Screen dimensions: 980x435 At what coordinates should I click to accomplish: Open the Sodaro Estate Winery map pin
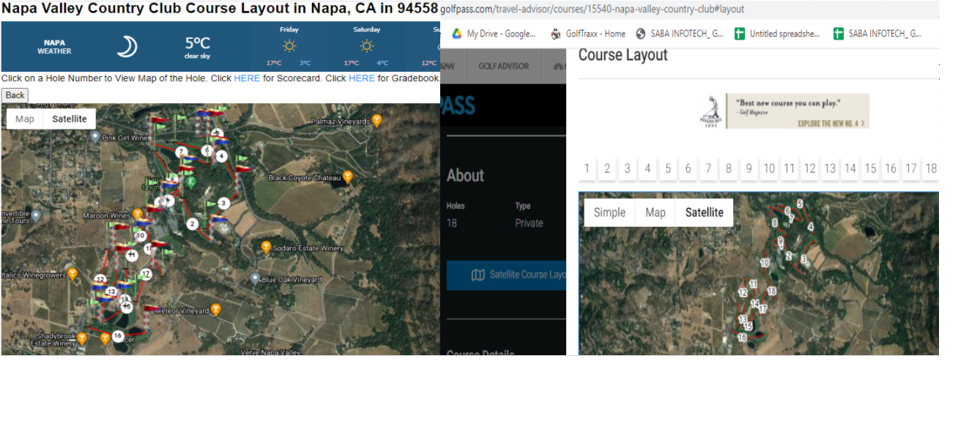tap(266, 248)
